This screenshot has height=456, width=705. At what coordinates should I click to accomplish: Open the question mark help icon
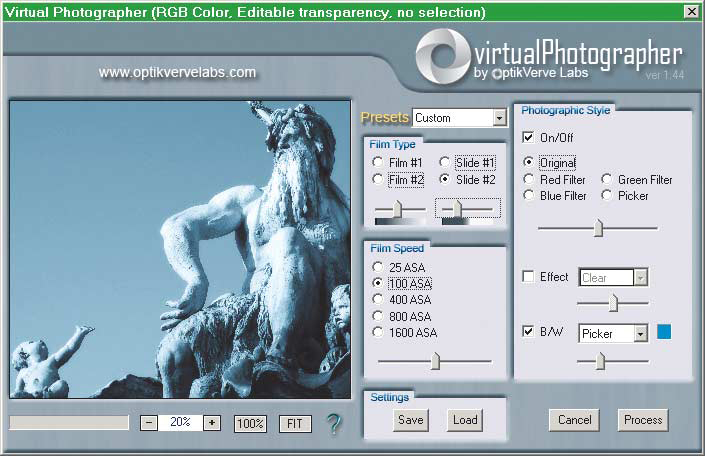[334, 423]
